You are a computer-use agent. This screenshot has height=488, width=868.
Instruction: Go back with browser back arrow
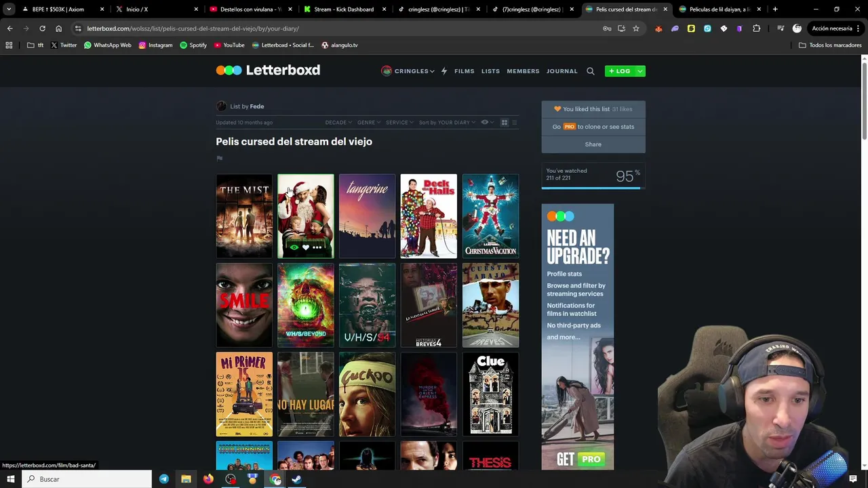tap(9, 28)
